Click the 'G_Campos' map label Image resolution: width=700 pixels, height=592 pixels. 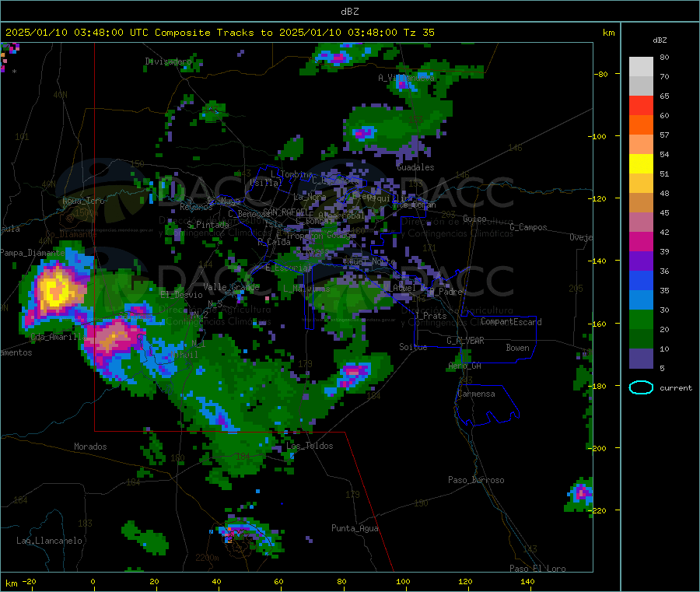coord(528,227)
